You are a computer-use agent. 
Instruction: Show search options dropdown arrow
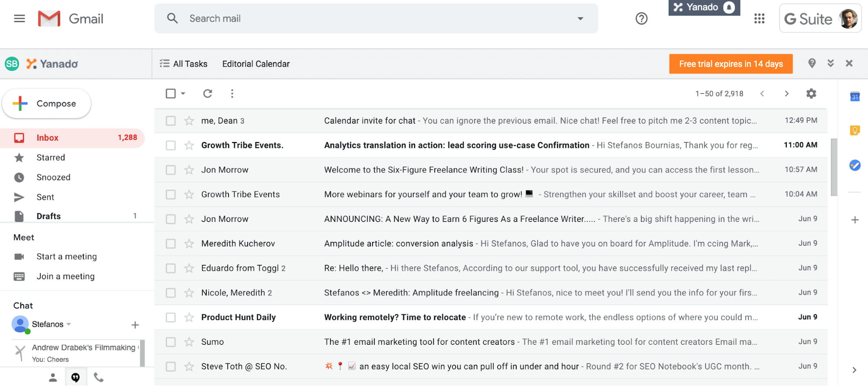click(581, 19)
